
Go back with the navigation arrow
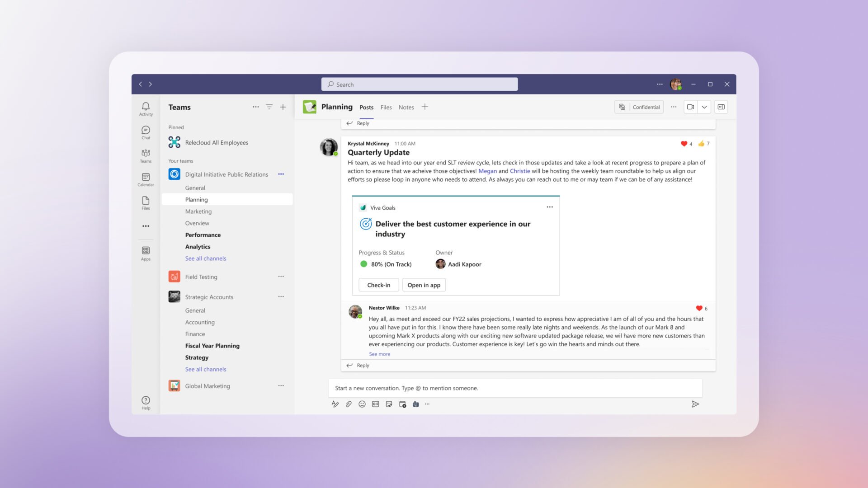point(141,84)
